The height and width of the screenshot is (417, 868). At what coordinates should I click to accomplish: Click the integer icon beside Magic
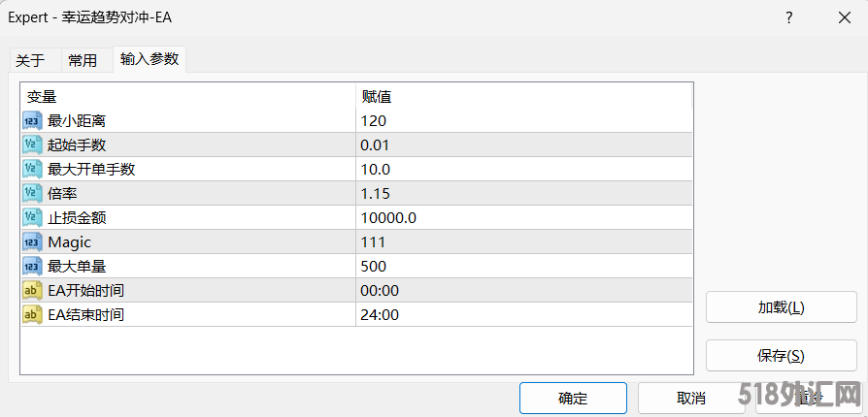32,242
